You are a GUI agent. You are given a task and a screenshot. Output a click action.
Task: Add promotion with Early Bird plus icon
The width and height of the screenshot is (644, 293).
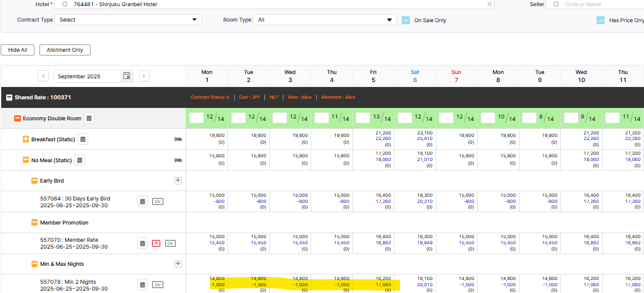click(x=178, y=181)
